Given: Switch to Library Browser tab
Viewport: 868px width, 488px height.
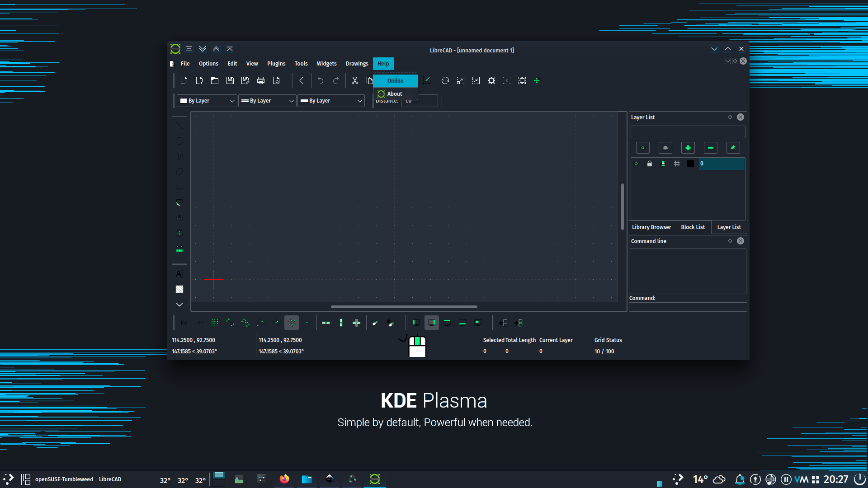Looking at the screenshot, I should pos(651,227).
